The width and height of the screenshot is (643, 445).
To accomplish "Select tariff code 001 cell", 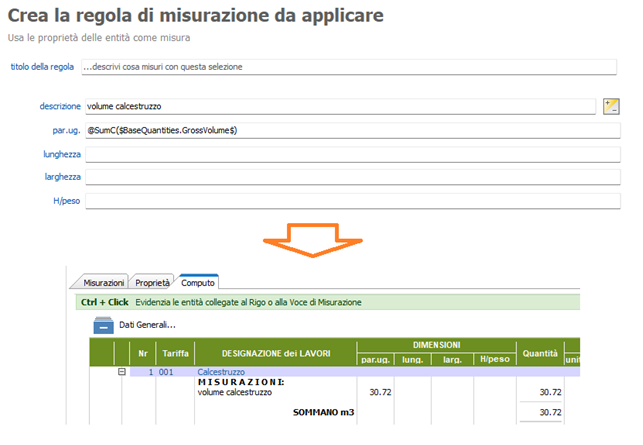I will click(166, 371).
